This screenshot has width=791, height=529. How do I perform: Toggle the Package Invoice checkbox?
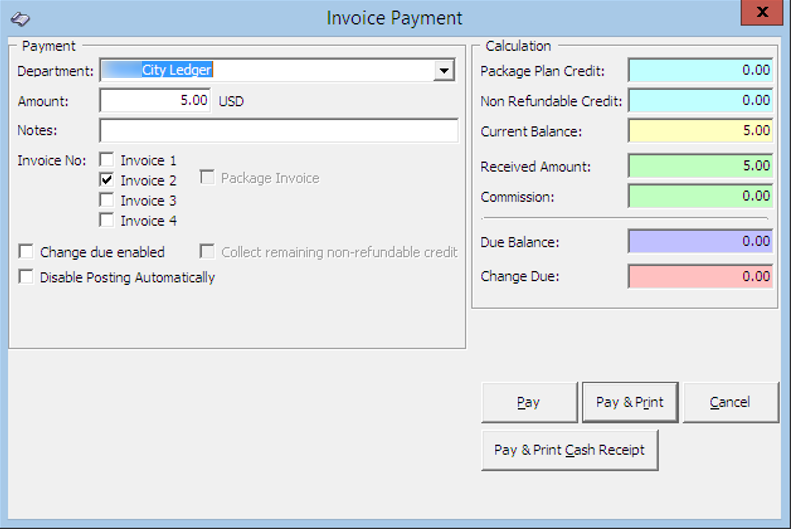pyautogui.click(x=207, y=178)
